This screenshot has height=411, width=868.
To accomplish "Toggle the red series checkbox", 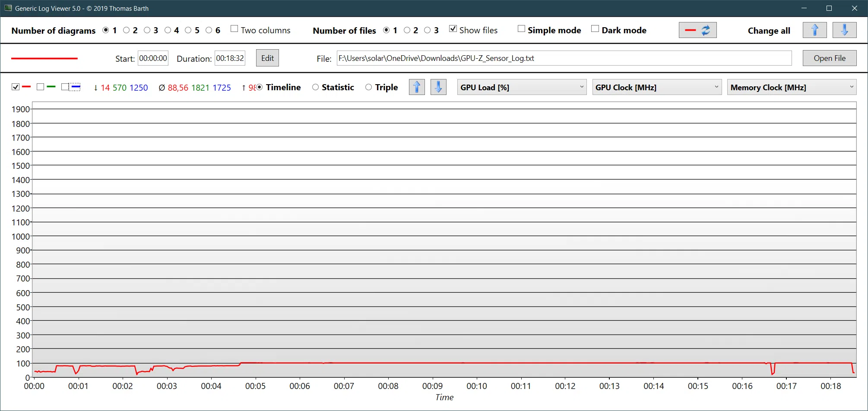I will tap(16, 87).
